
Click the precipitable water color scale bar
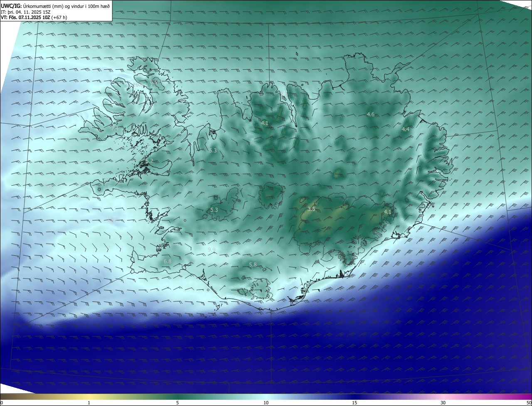tap(266, 396)
